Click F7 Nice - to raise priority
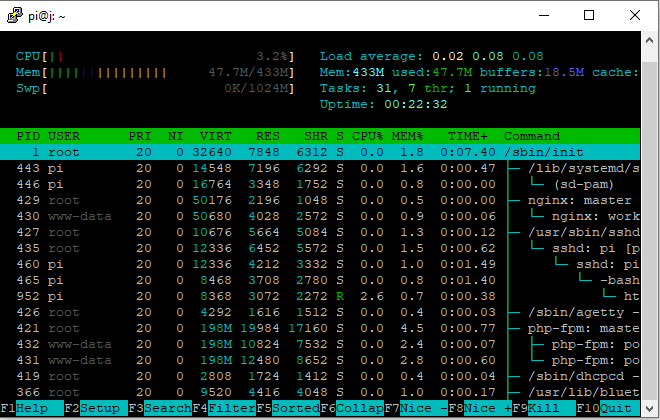This screenshot has height=420, width=660. pyautogui.click(x=416, y=408)
